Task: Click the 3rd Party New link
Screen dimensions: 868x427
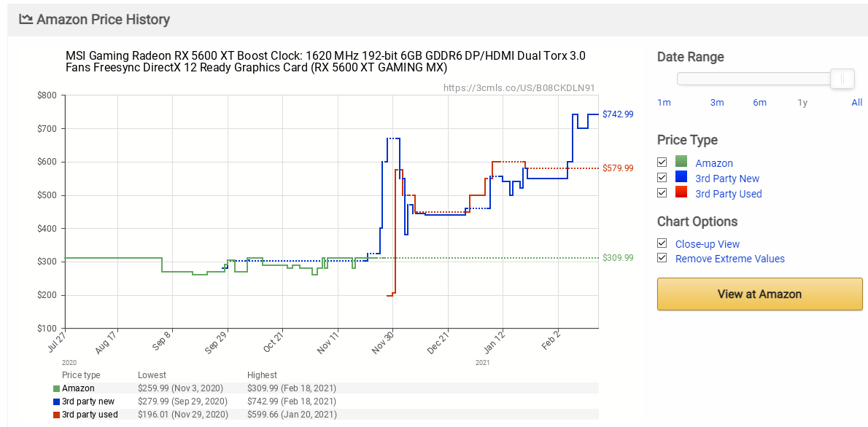Action: coord(727,178)
